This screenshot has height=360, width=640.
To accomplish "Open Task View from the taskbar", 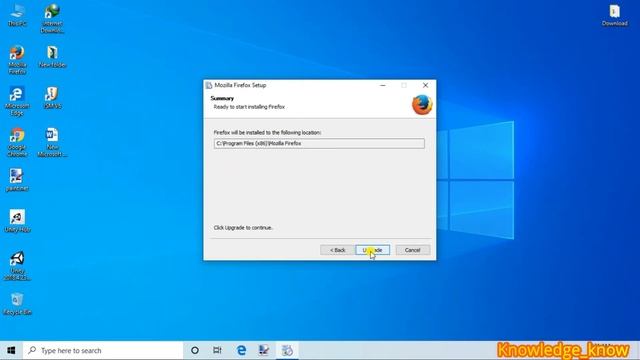I will [x=217, y=351].
